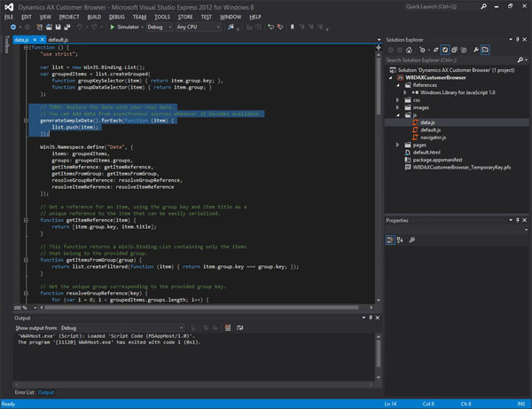This screenshot has width=532, height=409.
Task: Click the Open File toolbar icon
Action: pyautogui.click(x=49, y=27)
